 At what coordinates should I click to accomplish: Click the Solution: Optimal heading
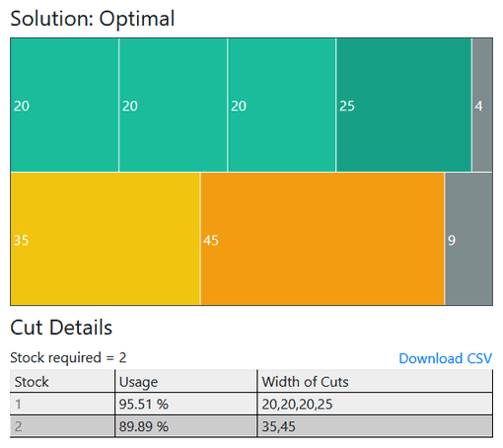[x=93, y=19]
